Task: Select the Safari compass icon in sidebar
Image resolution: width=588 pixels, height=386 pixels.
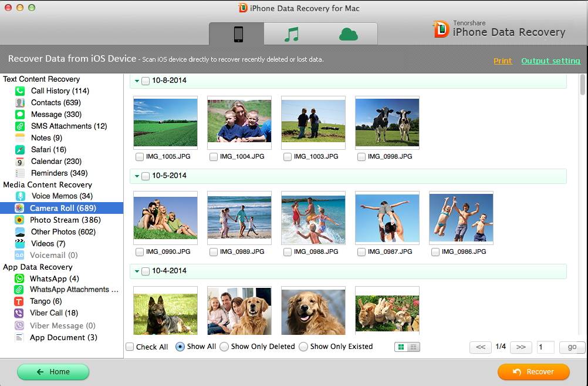Action: (x=20, y=149)
